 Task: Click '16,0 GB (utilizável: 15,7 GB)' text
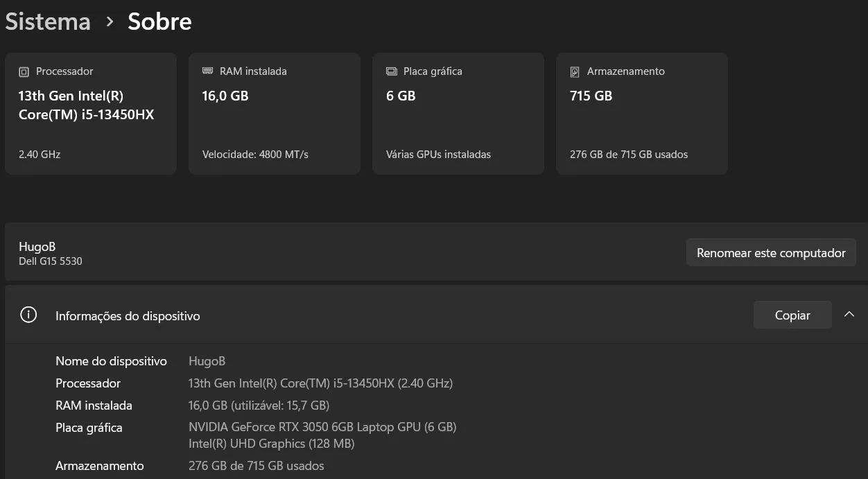click(x=259, y=406)
